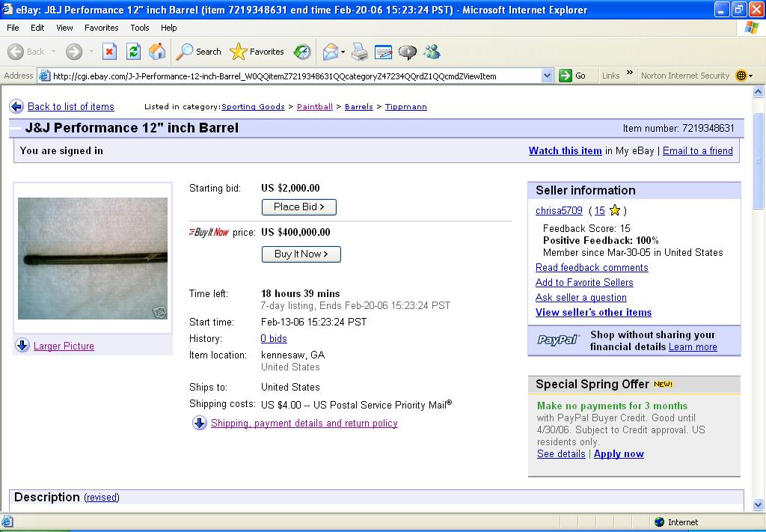Click Apply now link
Screen dimensions: 766x532
point(619,454)
